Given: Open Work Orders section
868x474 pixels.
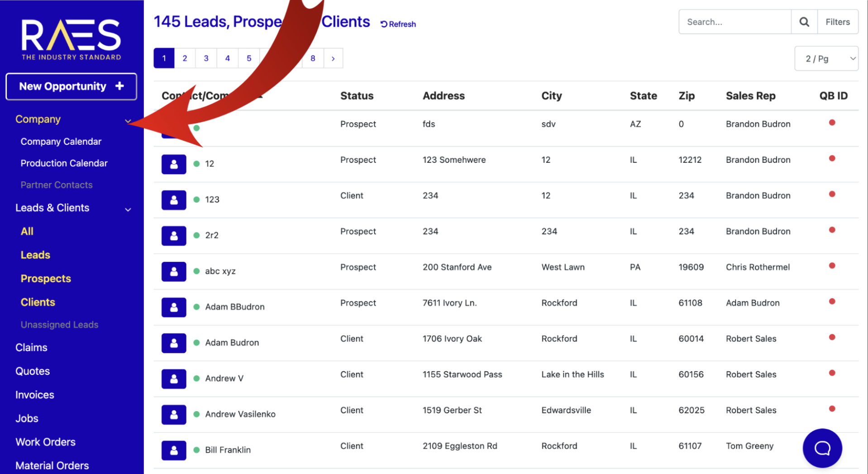Looking at the screenshot, I should tap(45, 442).
